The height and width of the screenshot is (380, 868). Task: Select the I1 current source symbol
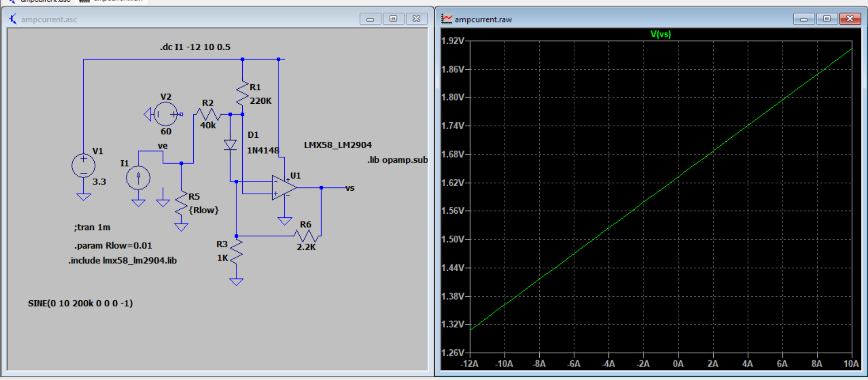click(138, 177)
